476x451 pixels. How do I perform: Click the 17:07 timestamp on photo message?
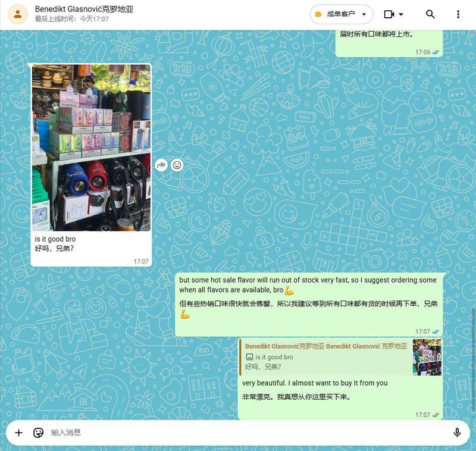(141, 262)
